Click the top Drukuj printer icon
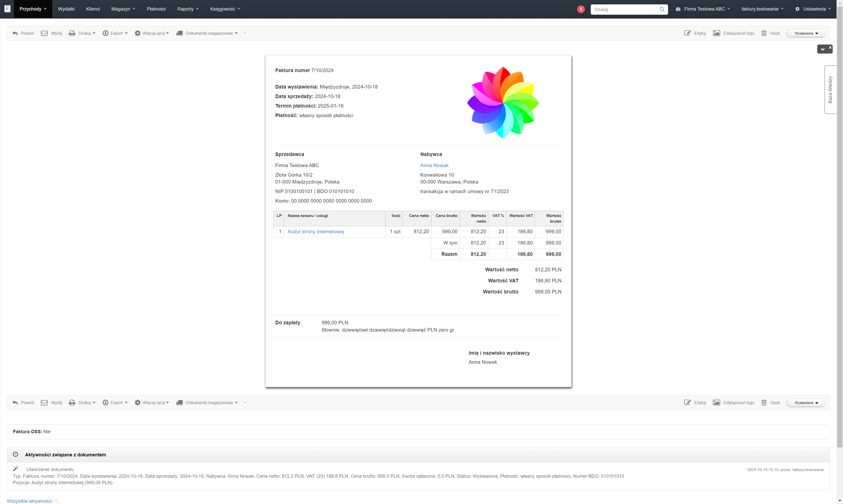843x504 pixels. [x=72, y=33]
